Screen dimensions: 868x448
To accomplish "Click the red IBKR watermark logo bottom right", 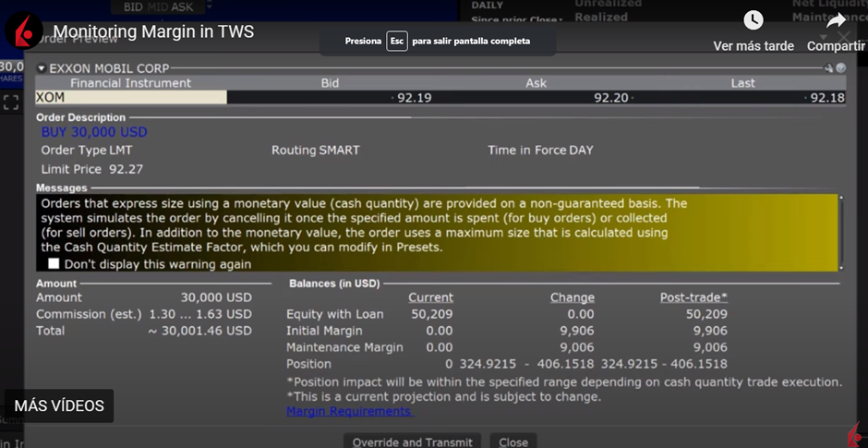I will (x=853, y=435).
